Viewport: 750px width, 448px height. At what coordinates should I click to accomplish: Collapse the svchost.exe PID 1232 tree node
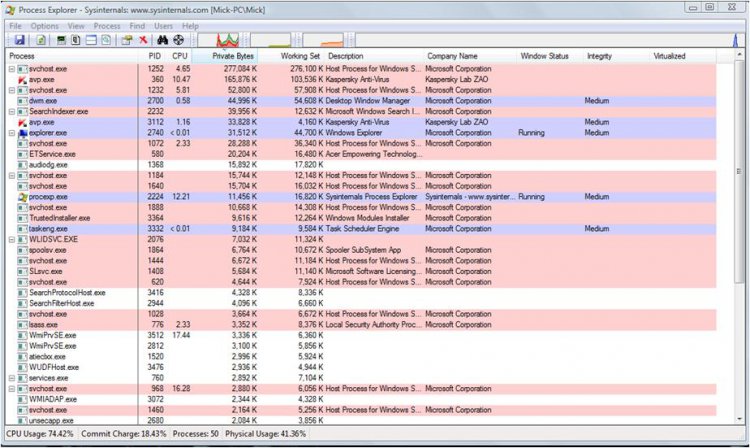(x=12, y=90)
